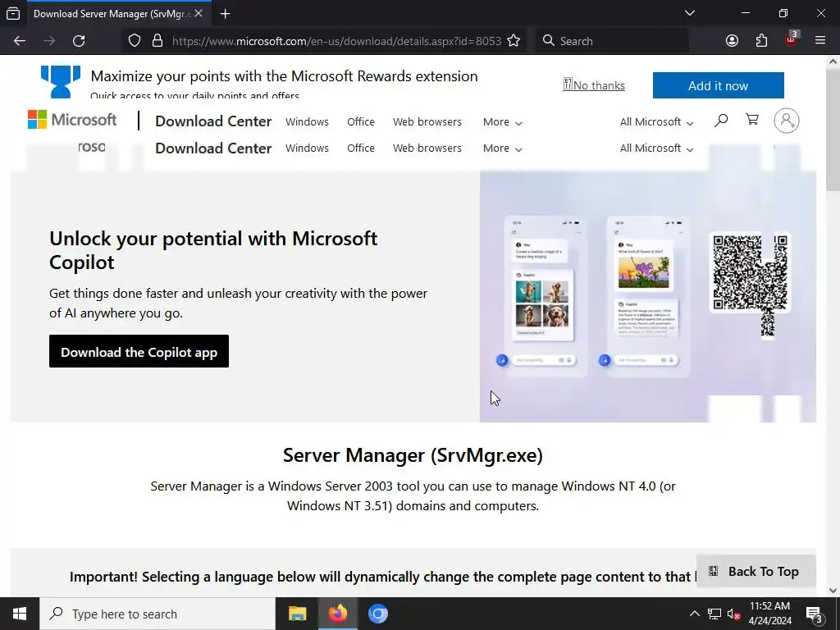Open Web browsers in top navigation row
The width and height of the screenshot is (840, 630).
(x=427, y=121)
